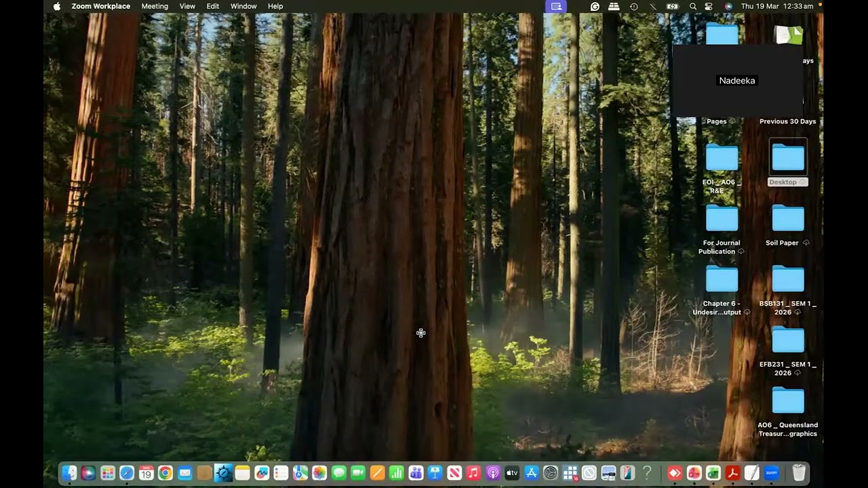Open AnyDesk app in dock
This screenshot has width=868, height=488.
pos(674,473)
